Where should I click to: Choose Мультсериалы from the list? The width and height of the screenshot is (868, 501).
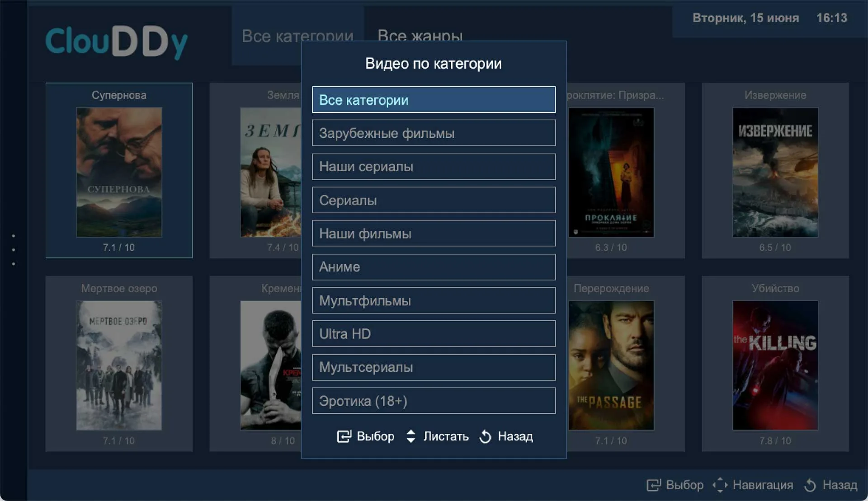(433, 367)
